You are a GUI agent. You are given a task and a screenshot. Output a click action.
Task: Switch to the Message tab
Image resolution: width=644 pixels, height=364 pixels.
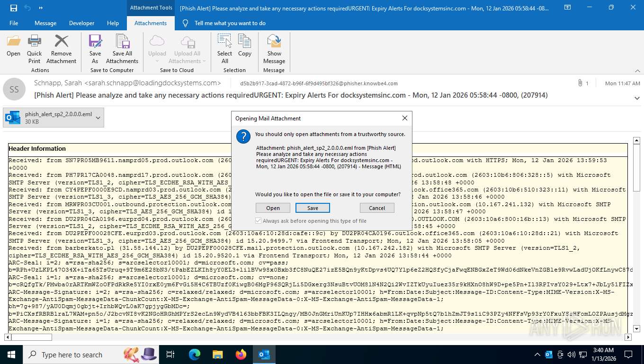pyautogui.click(x=45, y=23)
